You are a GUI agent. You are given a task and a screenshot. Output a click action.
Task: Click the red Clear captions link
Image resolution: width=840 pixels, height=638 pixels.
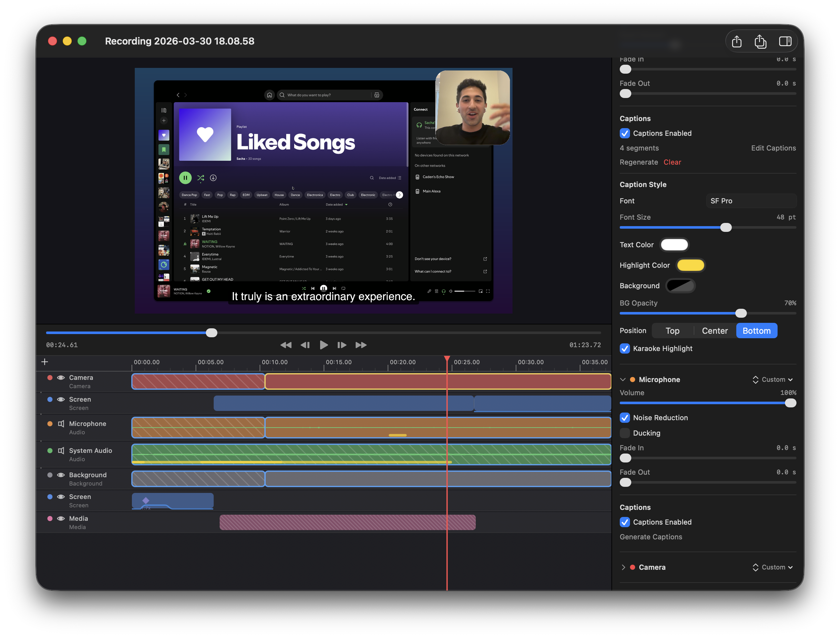pos(672,162)
